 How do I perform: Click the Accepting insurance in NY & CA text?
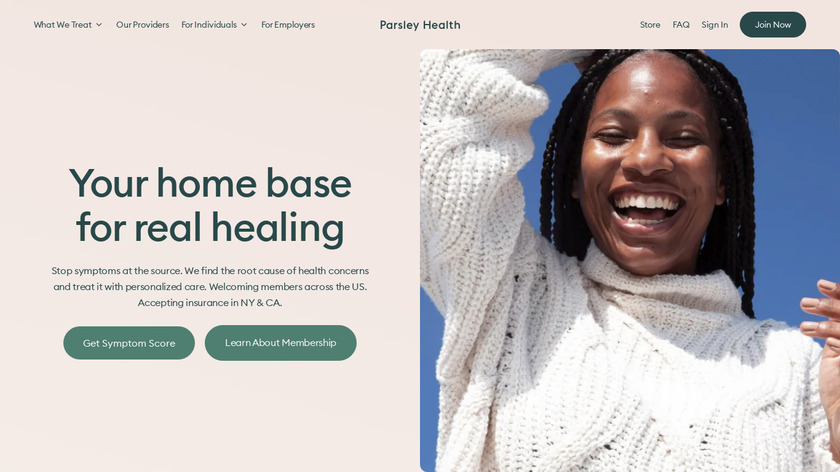[210, 303]
